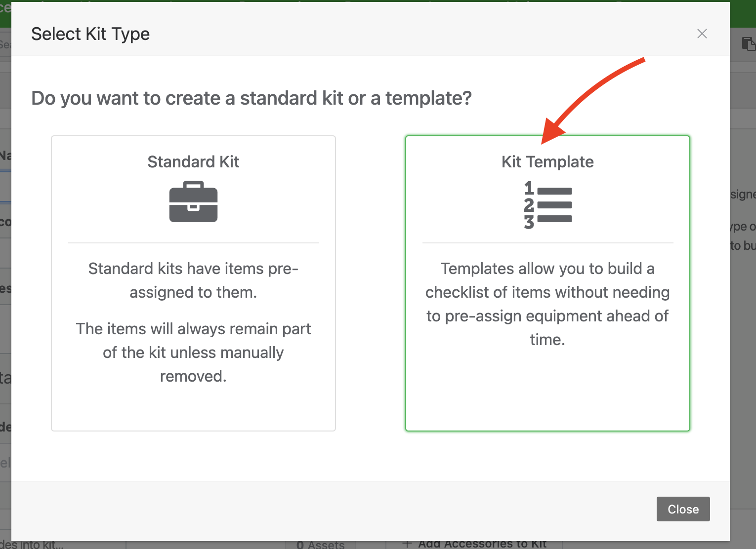Click "Add Accessories to Kit" in background page
Viewport: 756px width, 549px height.
(475, 544)
